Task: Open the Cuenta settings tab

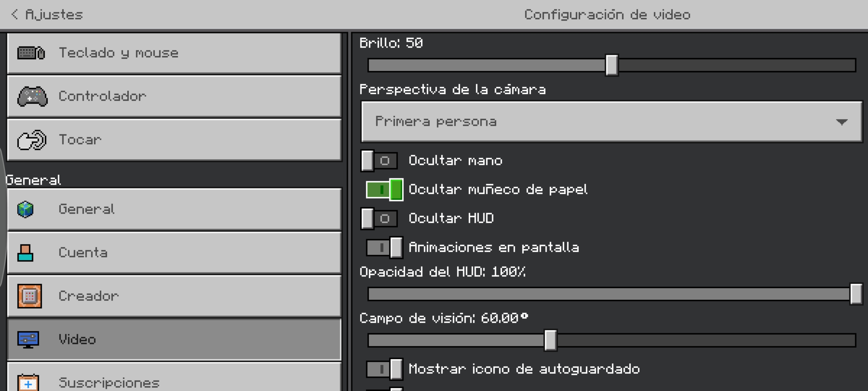Action: coord(174,253)
